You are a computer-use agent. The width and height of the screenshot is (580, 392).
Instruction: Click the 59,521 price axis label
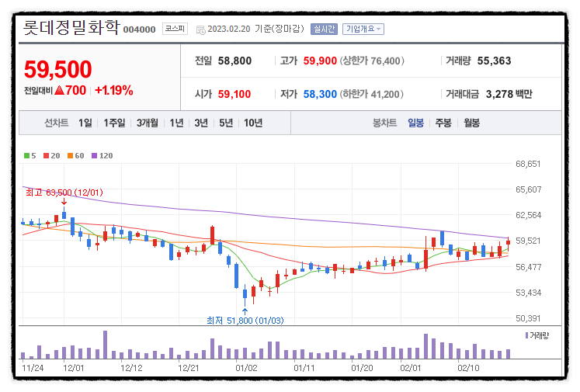pos(528,241)
